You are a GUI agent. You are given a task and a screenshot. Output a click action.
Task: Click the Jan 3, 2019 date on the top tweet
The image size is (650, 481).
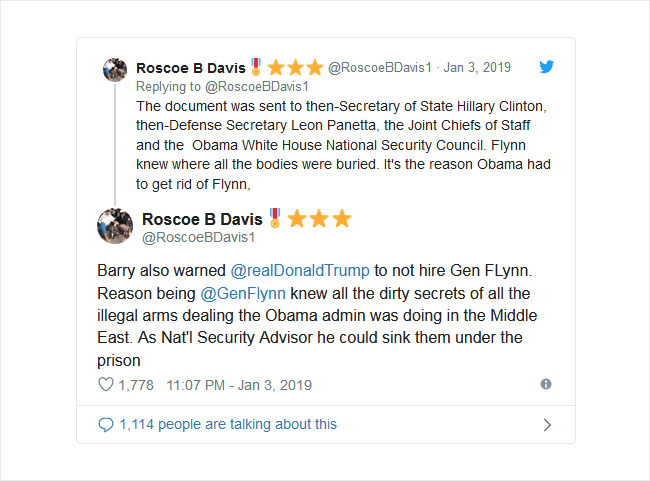(477, 67)
